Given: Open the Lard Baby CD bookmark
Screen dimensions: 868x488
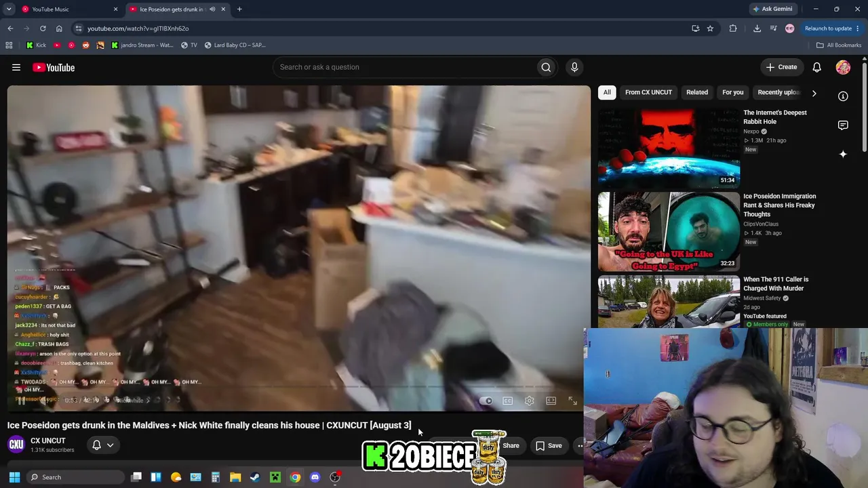Looking at the screenshot, I should pyautogui.click(x=235, y=45).
